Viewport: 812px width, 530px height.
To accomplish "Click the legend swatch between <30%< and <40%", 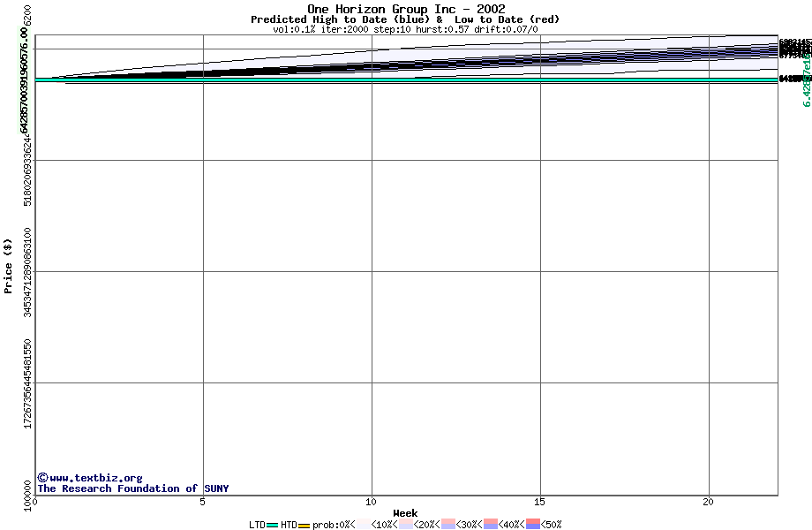I will (491, 524).
